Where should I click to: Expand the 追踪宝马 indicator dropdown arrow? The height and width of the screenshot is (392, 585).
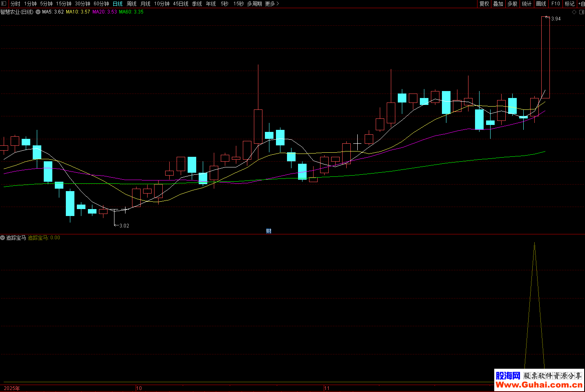3,238
